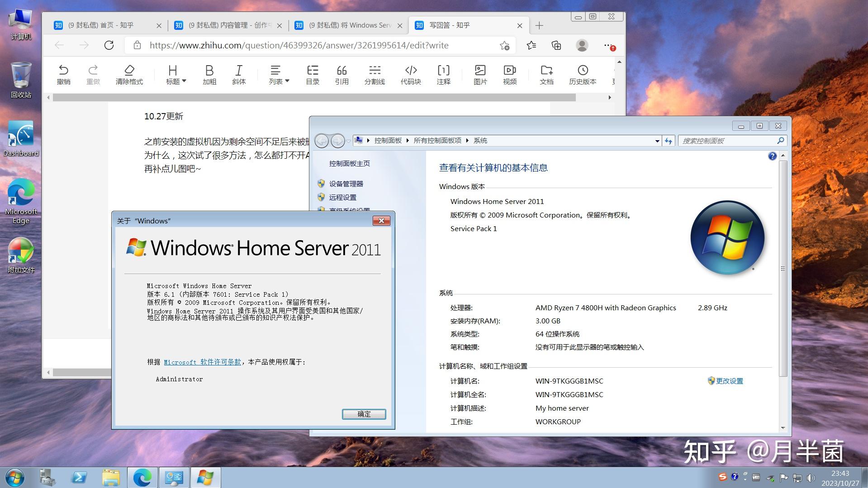The width and height of the screenshot is (868, 488).
Task: Open the Dashboard desktop shortcut
Action: pos(21,139)
